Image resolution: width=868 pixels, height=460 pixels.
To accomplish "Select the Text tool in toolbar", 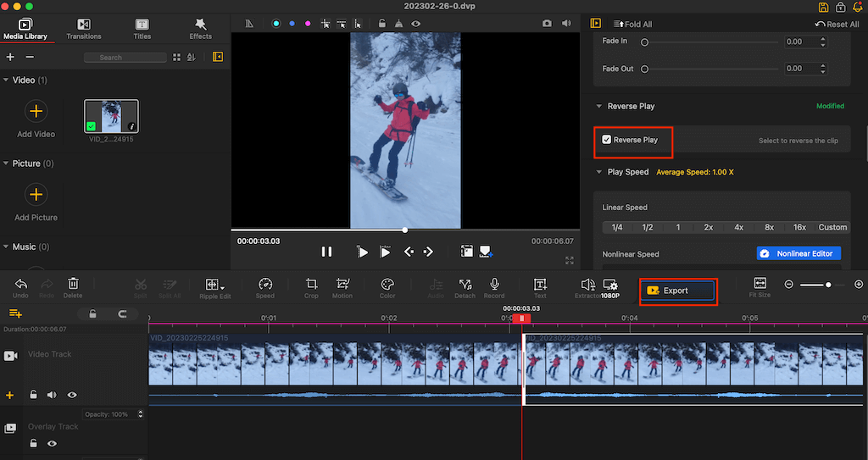I will pos(540,285).
